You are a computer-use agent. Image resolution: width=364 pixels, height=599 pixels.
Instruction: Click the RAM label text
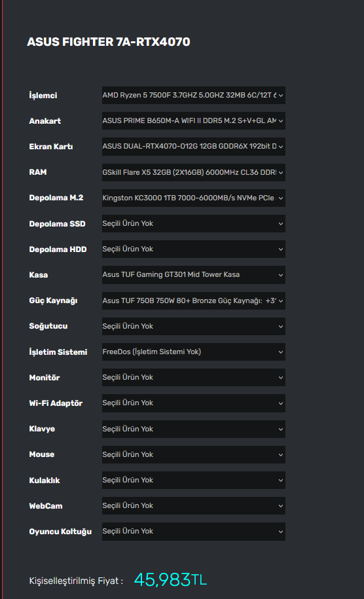coord(38,172)
